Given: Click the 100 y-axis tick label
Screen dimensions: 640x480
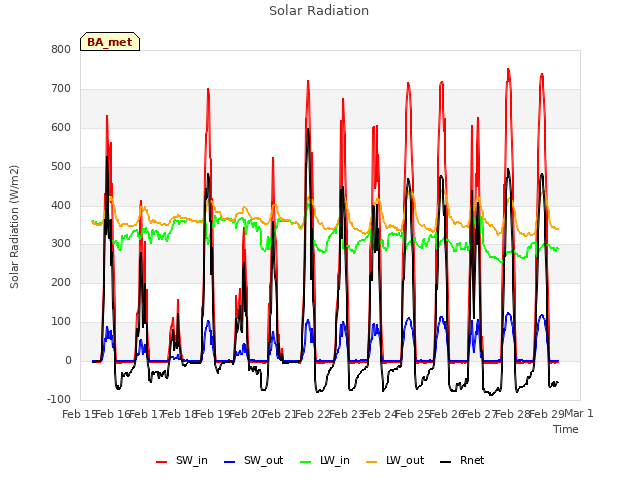Looking at the screenshot, I should click(x=61, y=322).
